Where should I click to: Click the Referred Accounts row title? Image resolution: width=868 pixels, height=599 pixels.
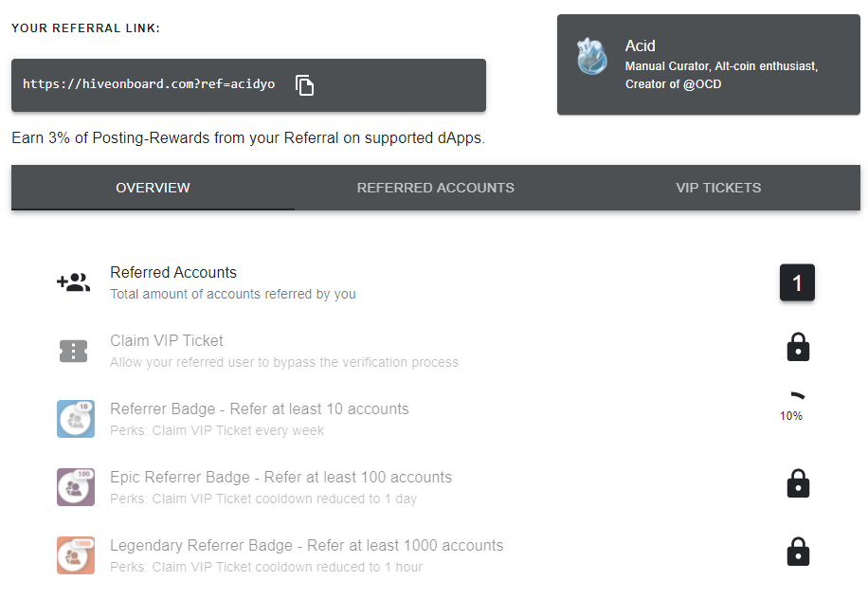point(173,273)
